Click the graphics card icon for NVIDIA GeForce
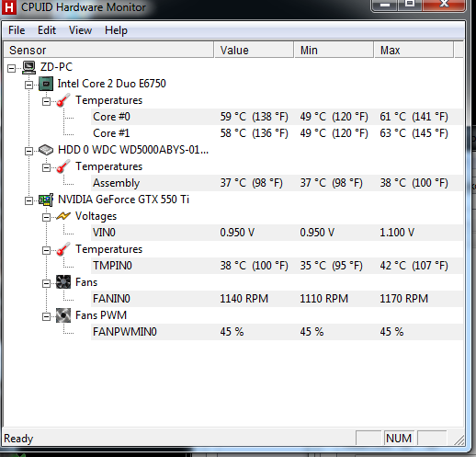The height and width of the screenshot is (457, 476). [x=46, y=200]
